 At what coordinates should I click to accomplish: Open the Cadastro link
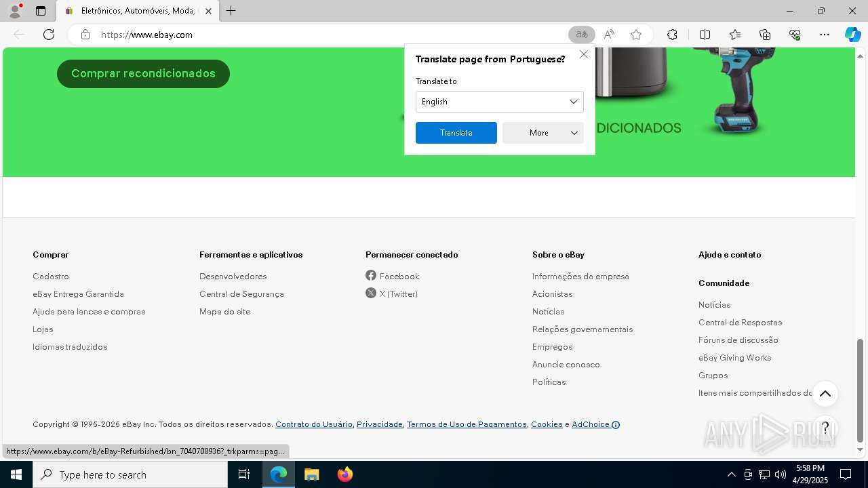51,276
